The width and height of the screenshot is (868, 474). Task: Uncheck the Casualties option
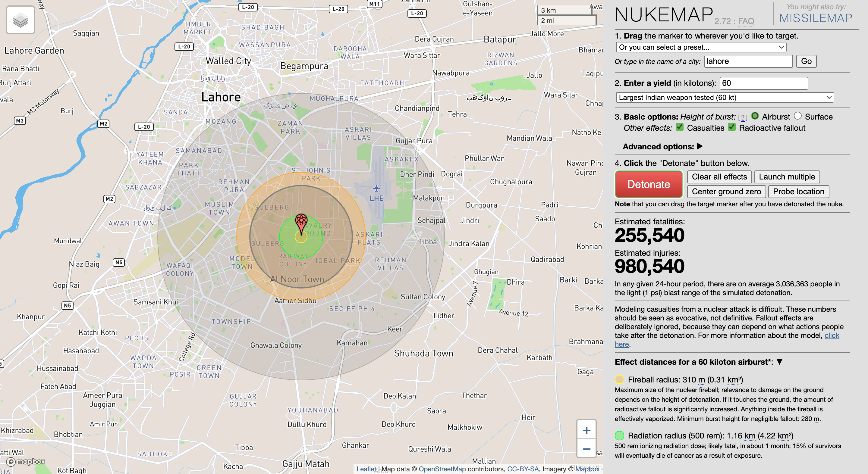point(679,128)
